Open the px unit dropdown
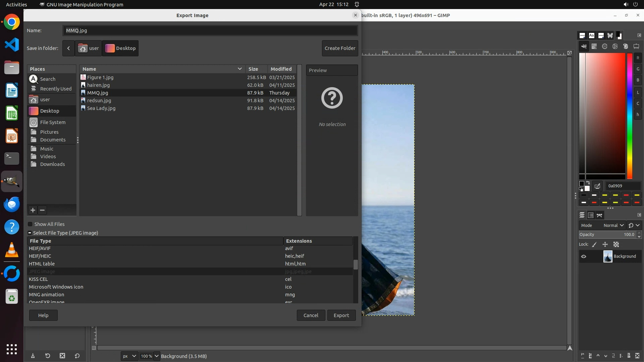 pos(129,356)
